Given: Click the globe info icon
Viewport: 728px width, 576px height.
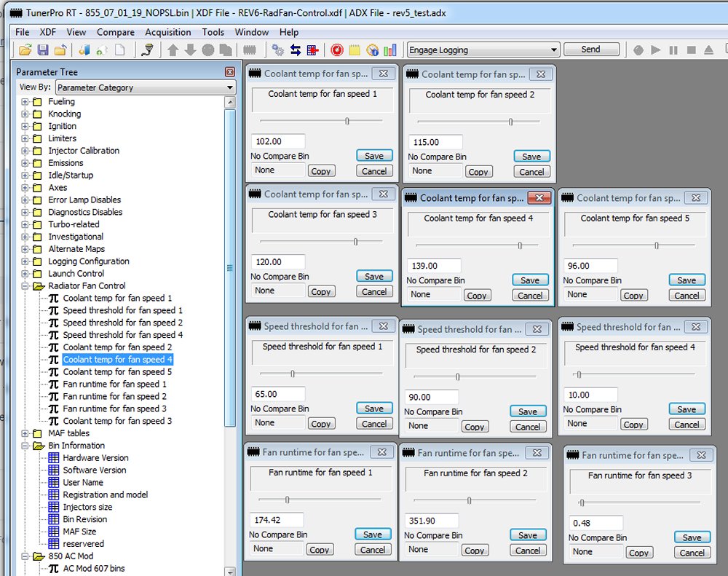Looking at the screenshot, I should point(372,50).
